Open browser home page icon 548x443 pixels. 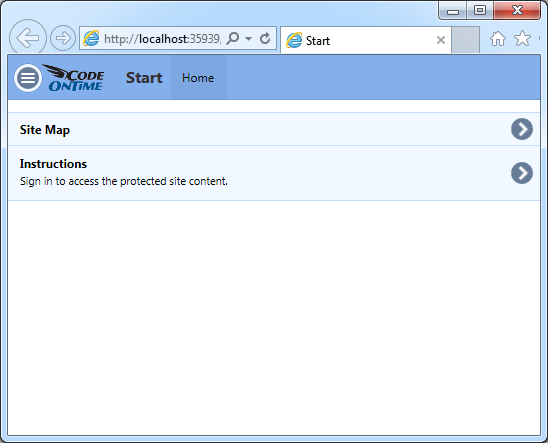tap(498, 38)
